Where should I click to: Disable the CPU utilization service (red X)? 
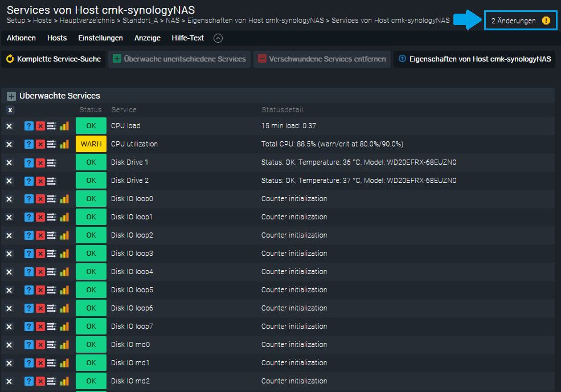tap(40, 144)
